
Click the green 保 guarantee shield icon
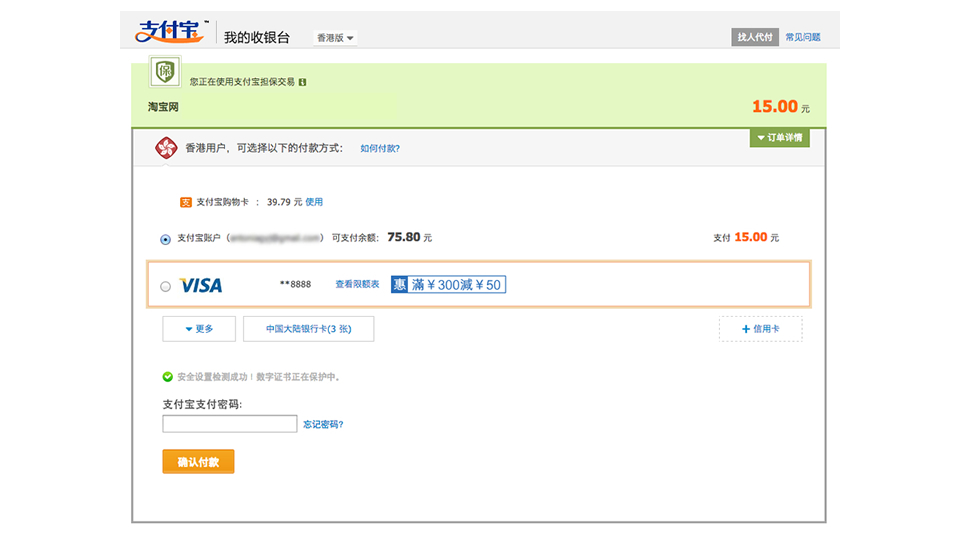click(x=164, y=72)
